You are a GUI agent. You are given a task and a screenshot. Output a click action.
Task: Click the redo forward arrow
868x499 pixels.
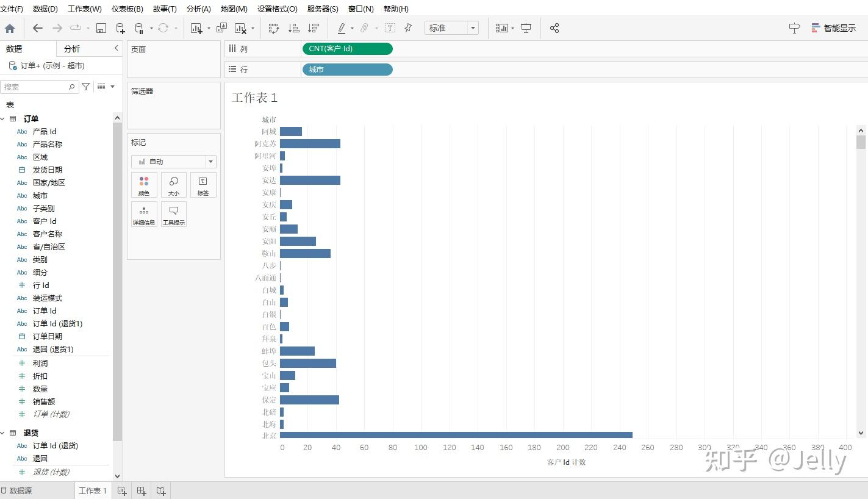pos(57,28)
